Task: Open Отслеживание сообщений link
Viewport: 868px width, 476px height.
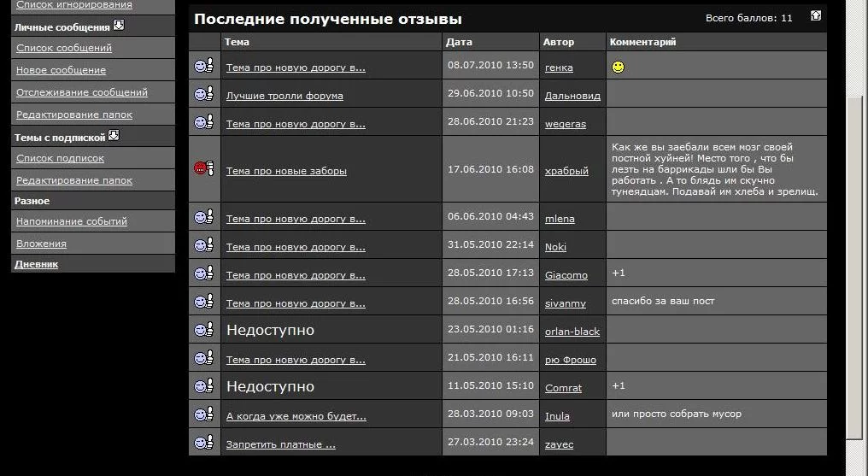Action: tap(82, 92)
